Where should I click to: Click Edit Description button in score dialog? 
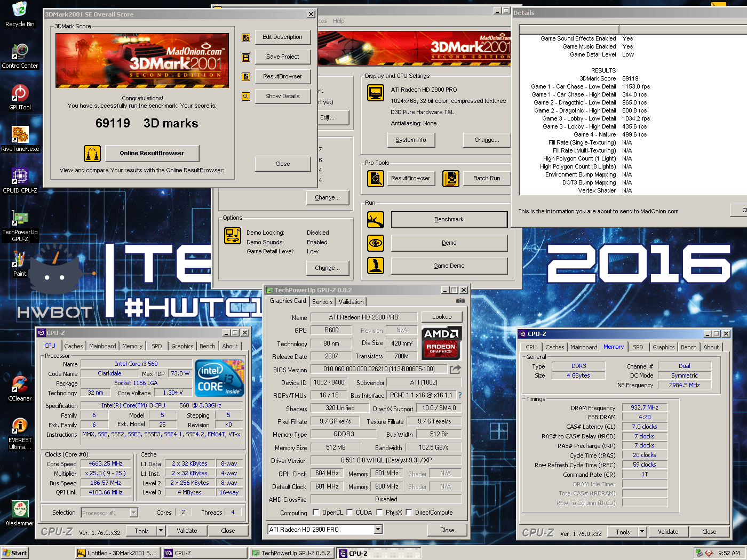click(x=283, y=37)
